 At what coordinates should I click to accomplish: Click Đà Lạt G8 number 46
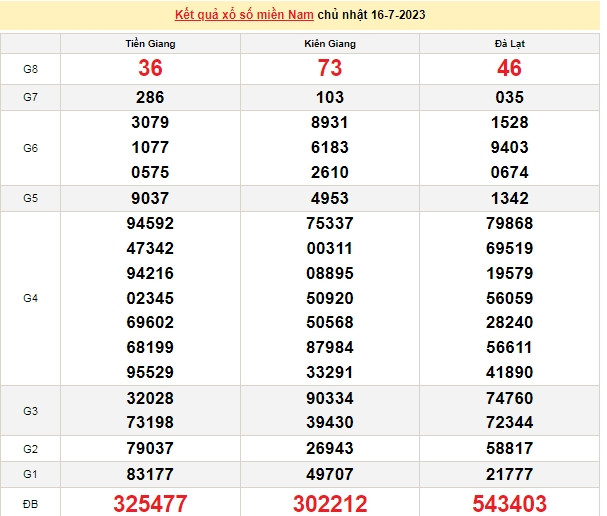click(509, 69)
